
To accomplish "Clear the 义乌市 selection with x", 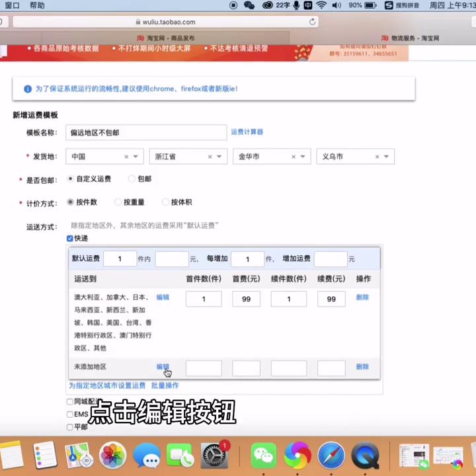I will (x=377, y=157).
